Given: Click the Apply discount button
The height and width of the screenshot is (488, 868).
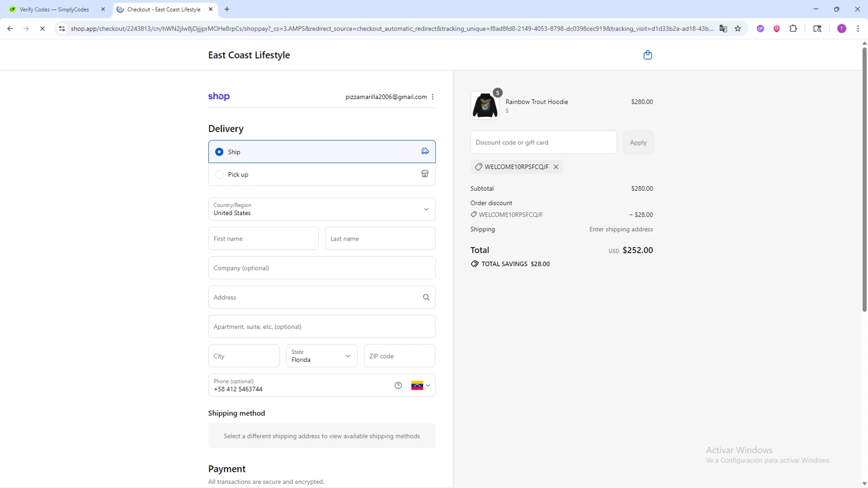Looking at the screenshot, I should coord(638,142).
